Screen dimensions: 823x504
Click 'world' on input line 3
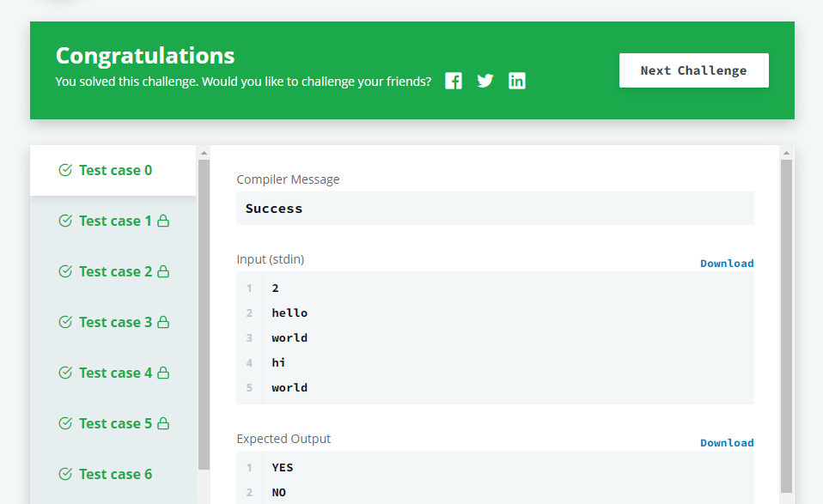click(x=290, y=337)
